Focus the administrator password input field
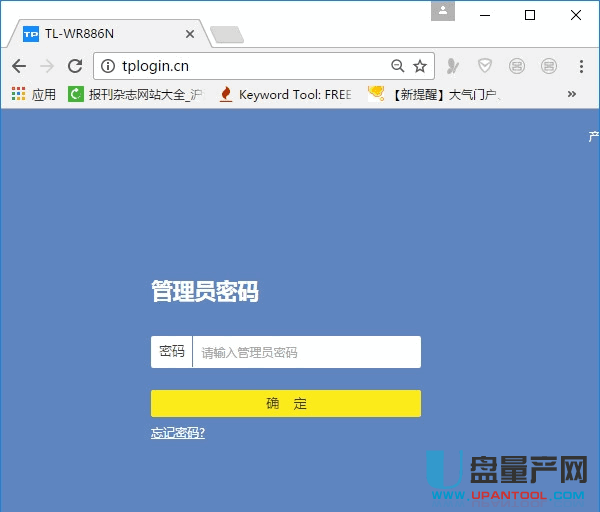Viewport: 600px width, 512px height. [x=305, y=352]
